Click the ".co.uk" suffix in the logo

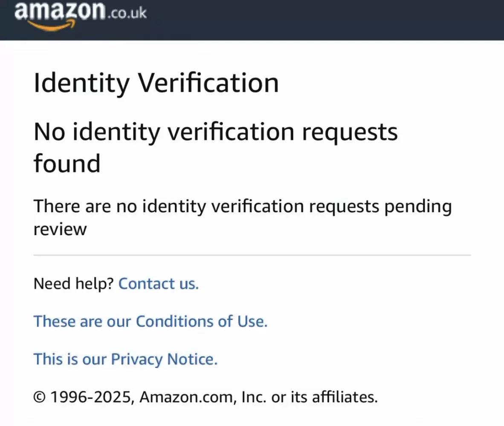(127, 14)
